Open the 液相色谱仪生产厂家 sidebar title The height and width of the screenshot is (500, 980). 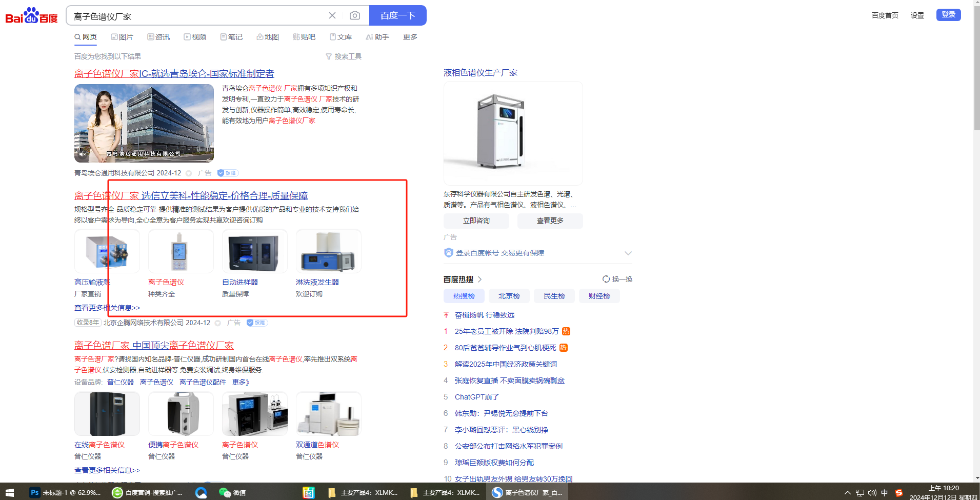click(481, 73)
